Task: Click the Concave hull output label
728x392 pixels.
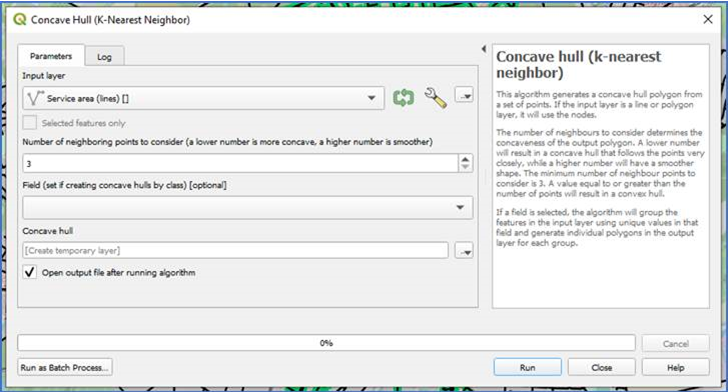Action: (x=48, y=231)
